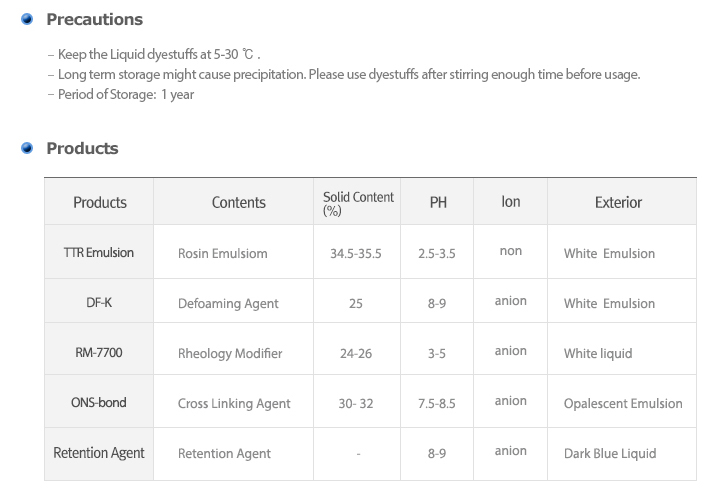Click the Opalescent Emulsion exterior cell
The width and height of the screenshot is (705, 491).
[622, 402]
